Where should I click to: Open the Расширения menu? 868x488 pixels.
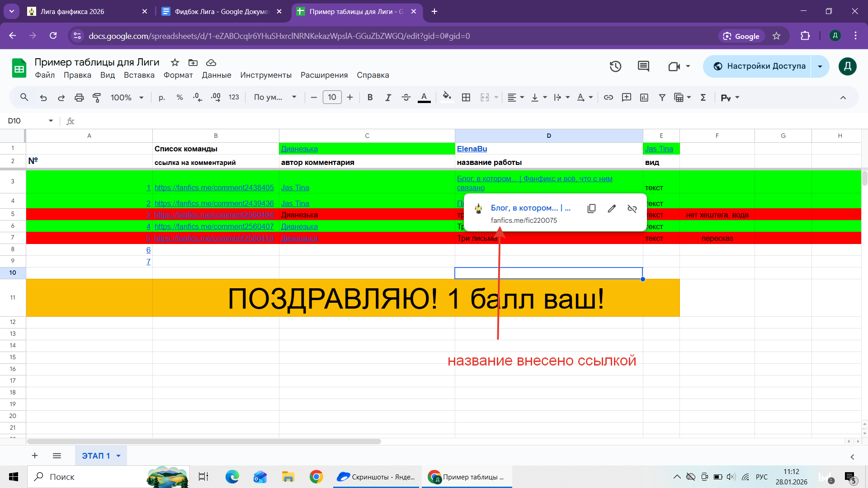coord(324,75)
